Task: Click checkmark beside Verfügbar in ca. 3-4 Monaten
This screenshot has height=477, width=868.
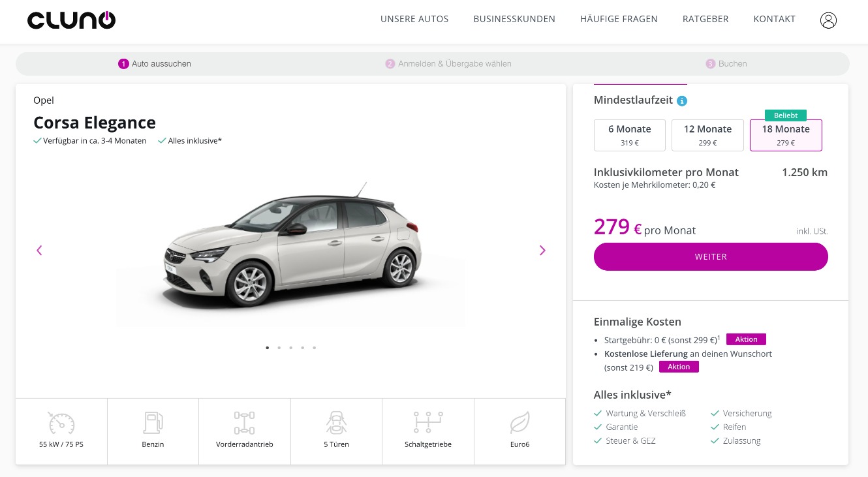Action: (37, 140)
